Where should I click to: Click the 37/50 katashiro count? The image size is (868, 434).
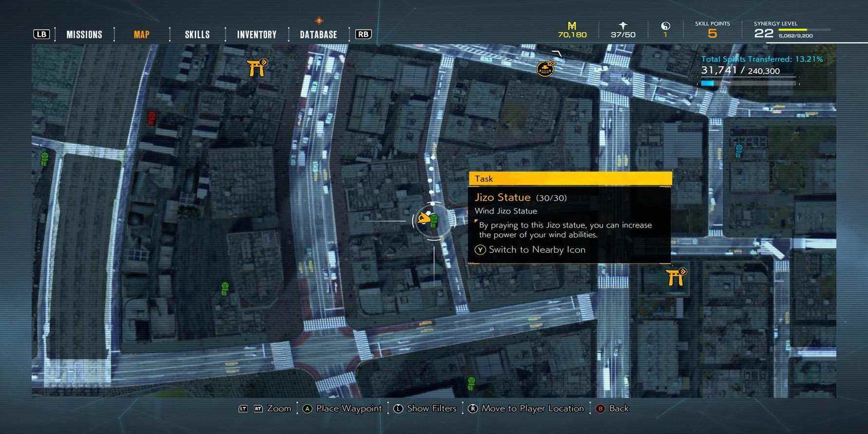[x=623, y=35]
